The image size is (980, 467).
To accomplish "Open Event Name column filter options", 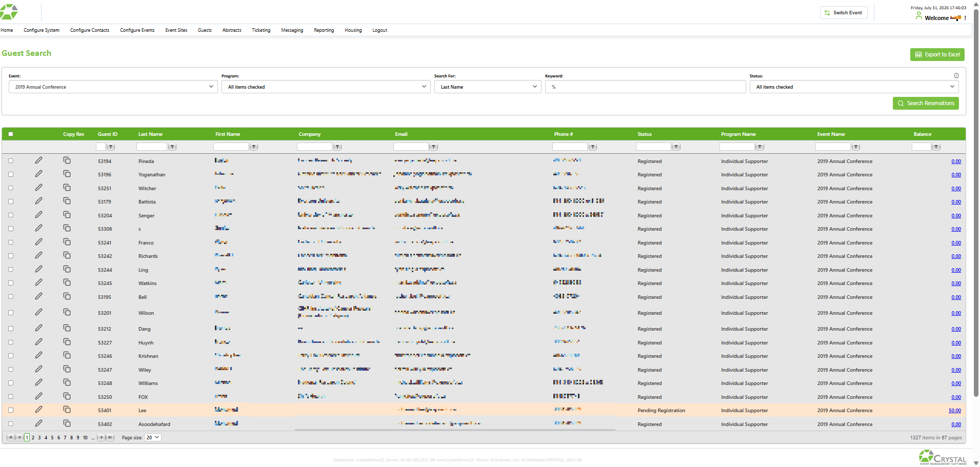I will coord(856,147).
